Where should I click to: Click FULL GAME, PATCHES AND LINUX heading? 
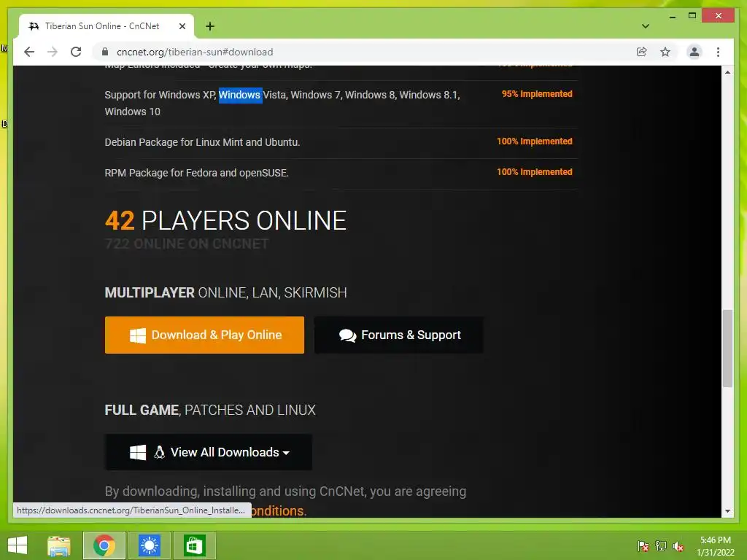pos(210,410)
